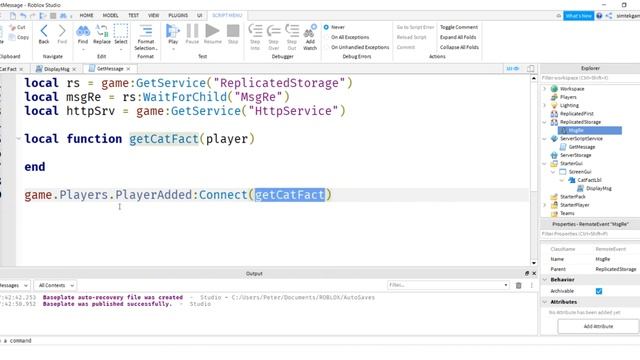Click the Pause test button
640x360 pixels.
(192, 31)
